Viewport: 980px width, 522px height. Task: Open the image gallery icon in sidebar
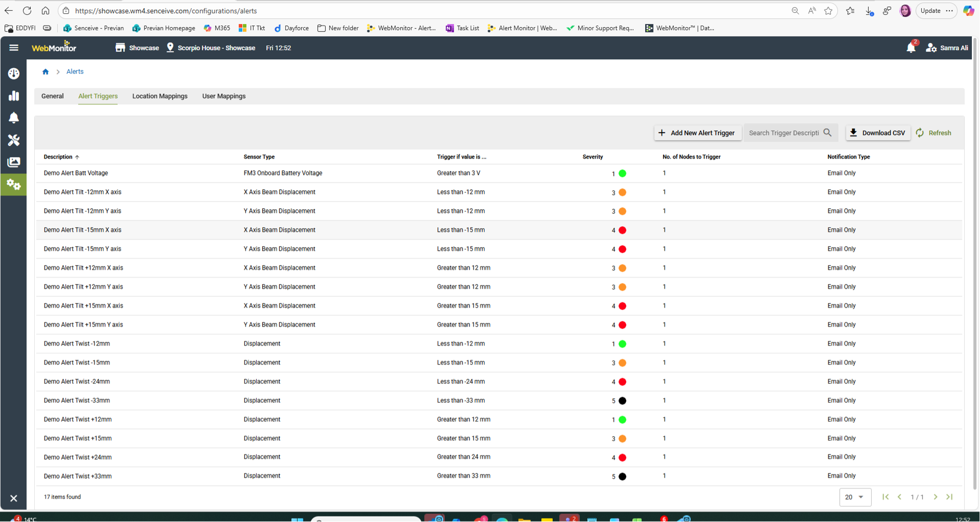(x=14, y=162)
